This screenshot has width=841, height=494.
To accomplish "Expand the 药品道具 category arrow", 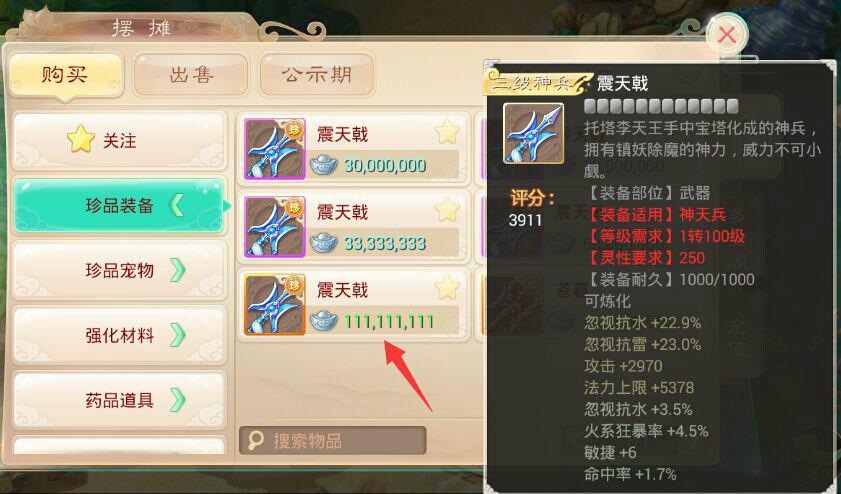I will pyautogui.click(x=178, y=400).
